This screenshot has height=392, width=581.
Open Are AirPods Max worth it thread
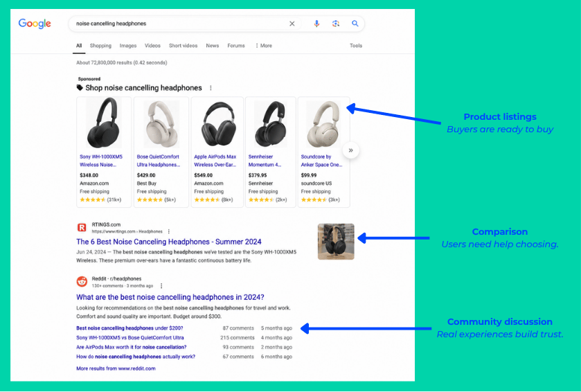(131, 347)
